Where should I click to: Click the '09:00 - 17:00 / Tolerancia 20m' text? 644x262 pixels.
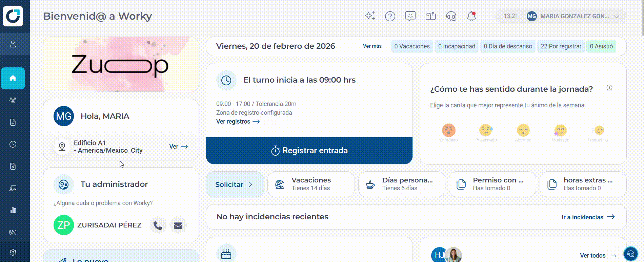256,104
